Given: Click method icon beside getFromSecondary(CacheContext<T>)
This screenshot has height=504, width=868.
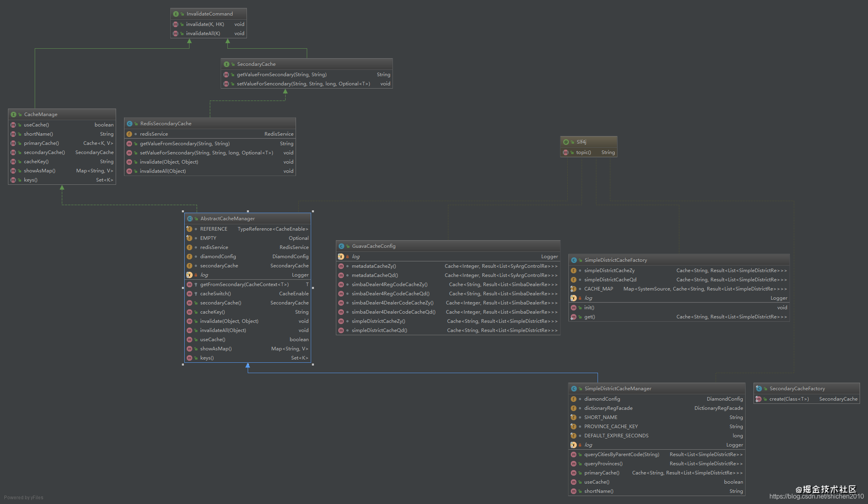Looking at the screenshot, I should click(x=189, y=285).
